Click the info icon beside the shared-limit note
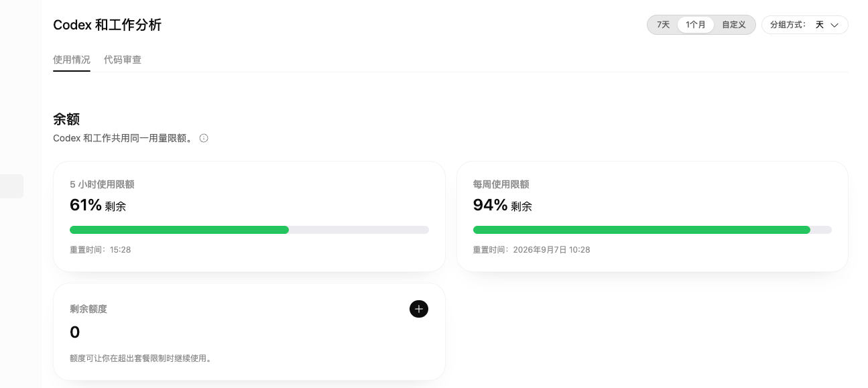The width and height of the screenshot is (868, 388). (x=204, y=138)
